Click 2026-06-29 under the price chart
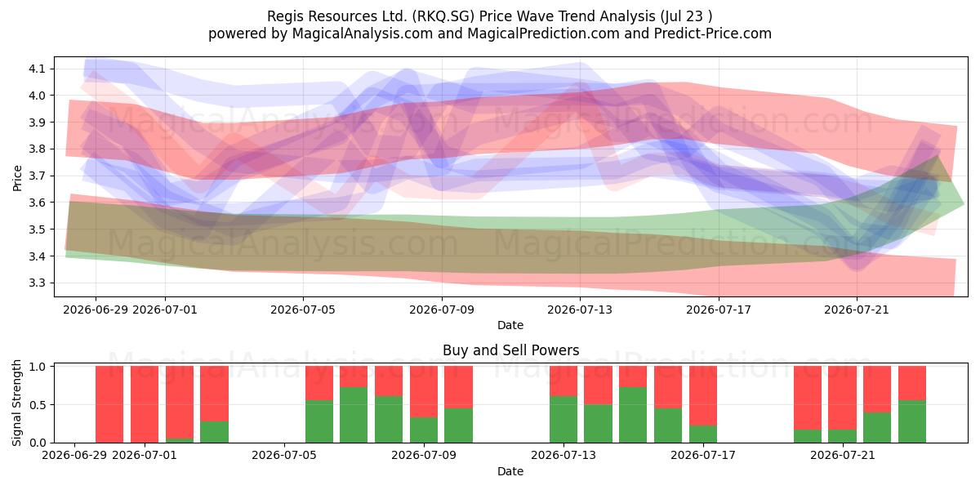The width and height of the screenshot is (980, 490). (x=96, y=310)
